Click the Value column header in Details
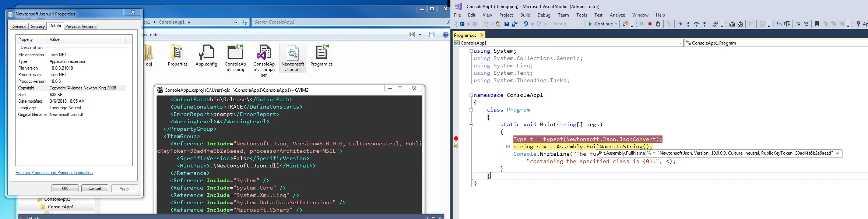 tap(87, 39)
